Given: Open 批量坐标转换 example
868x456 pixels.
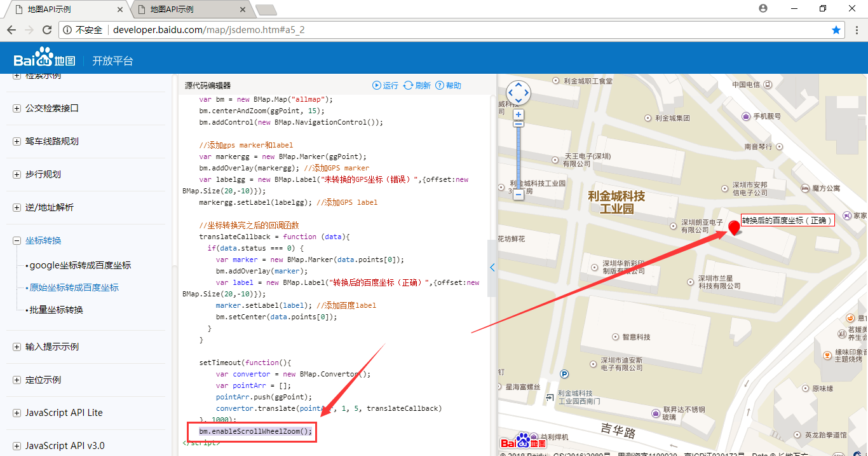Looking at the screenshot, I should (x=56, y=310).
